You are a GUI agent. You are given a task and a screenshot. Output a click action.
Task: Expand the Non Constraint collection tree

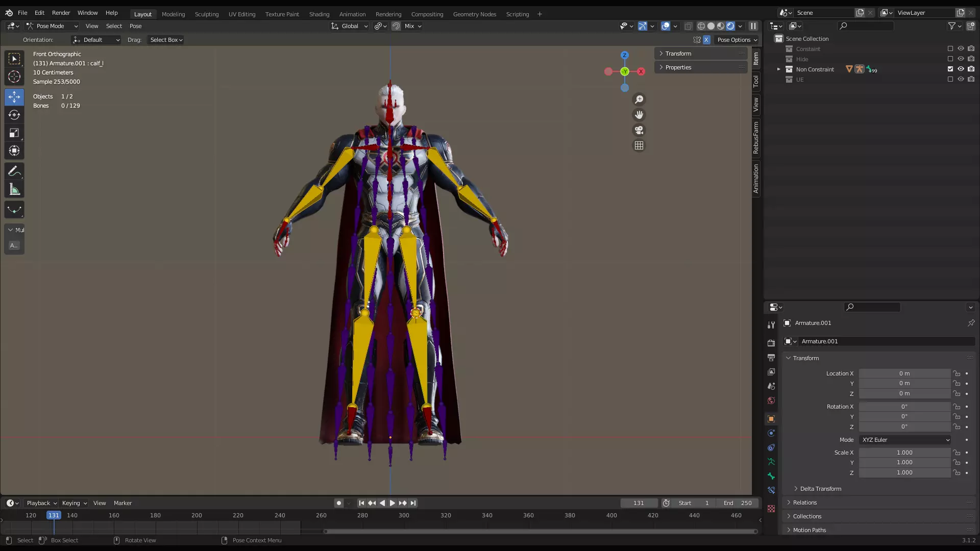tap(779, 69)
